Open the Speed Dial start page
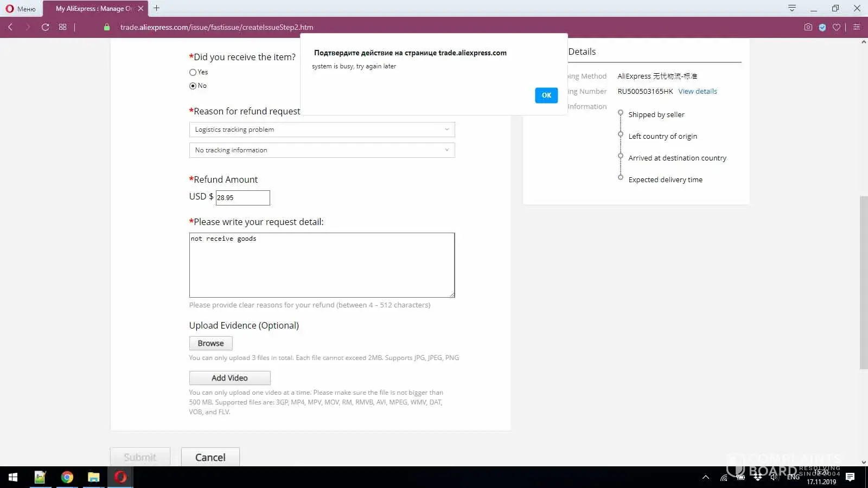Viewport: 868px width, 488px height. 63,27
